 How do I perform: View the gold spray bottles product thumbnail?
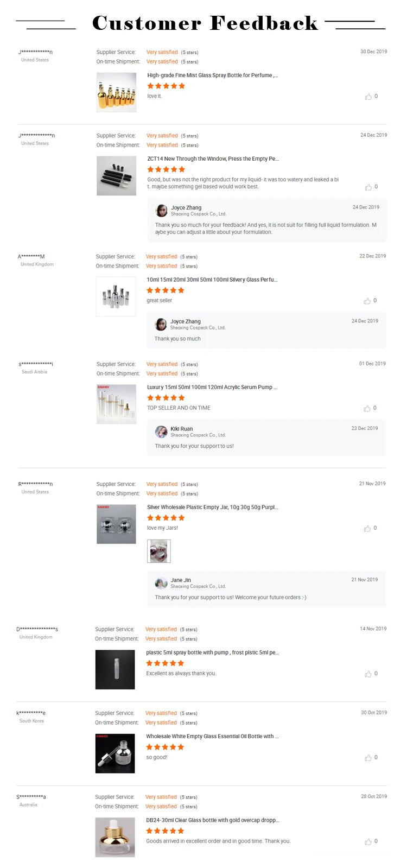116,92
